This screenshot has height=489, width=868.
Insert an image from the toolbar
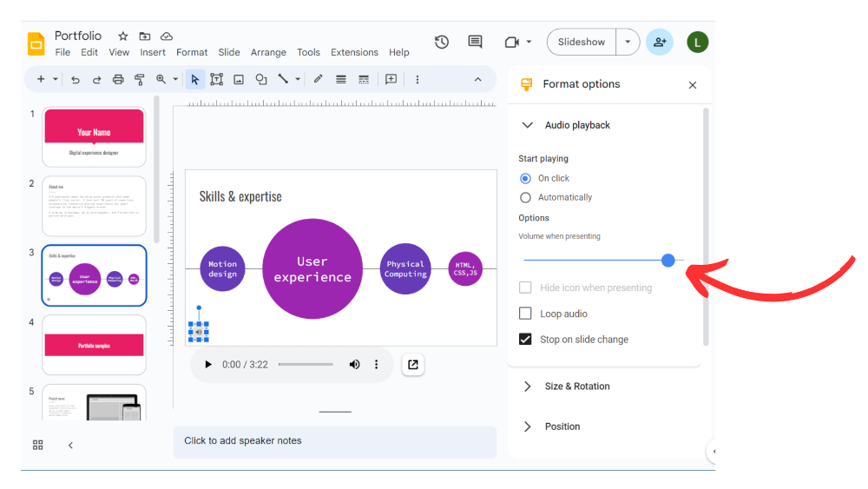(x=239, y=80)
